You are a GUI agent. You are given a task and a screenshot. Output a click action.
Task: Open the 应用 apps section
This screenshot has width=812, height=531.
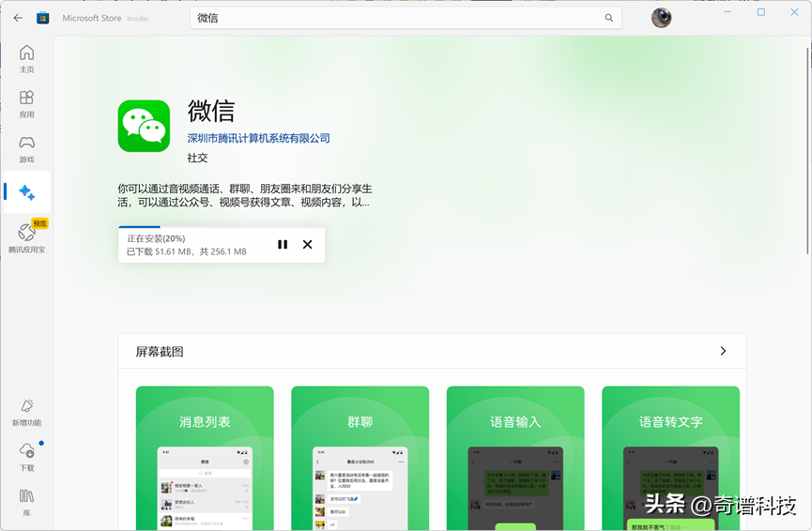(x=27, y=104)
